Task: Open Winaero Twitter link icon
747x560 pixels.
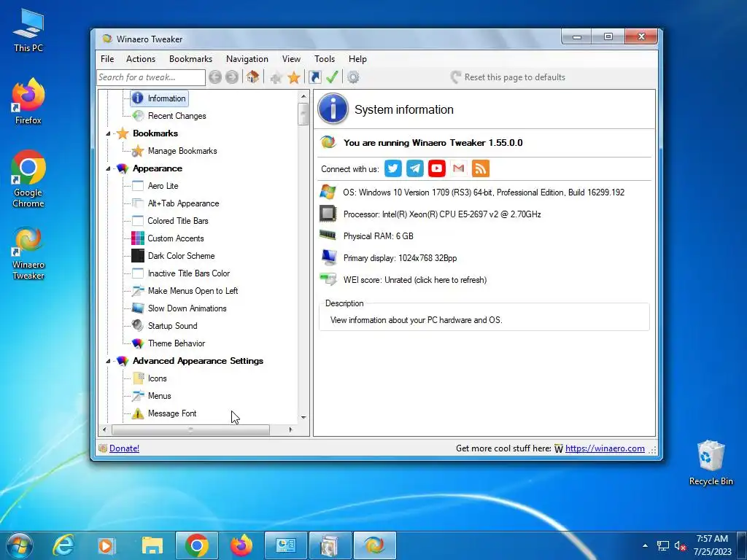Action: [393, 168]
